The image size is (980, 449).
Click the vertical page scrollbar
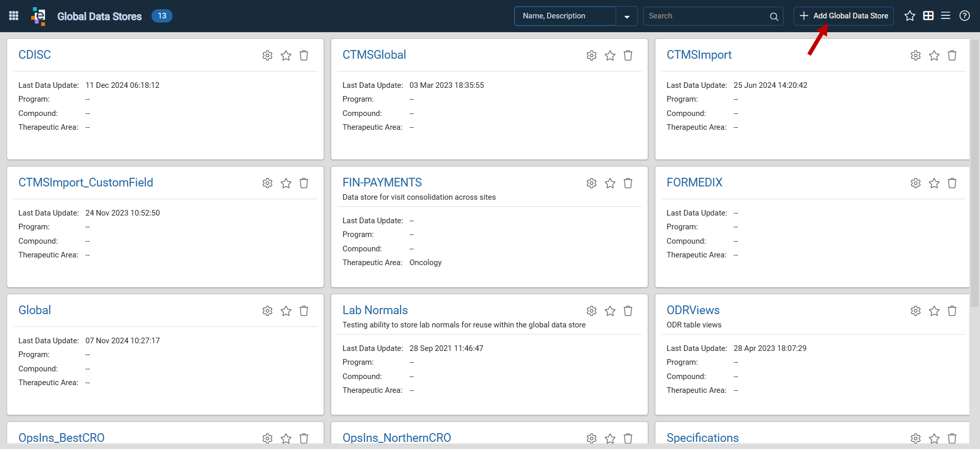[975, 174]
